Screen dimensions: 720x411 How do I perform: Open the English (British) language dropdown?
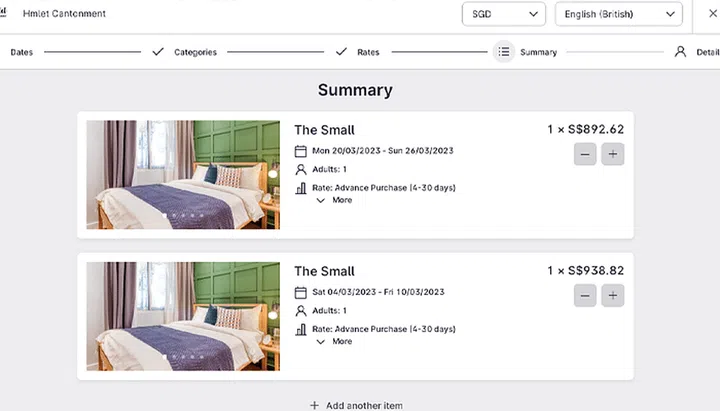[x=618, y=14]
